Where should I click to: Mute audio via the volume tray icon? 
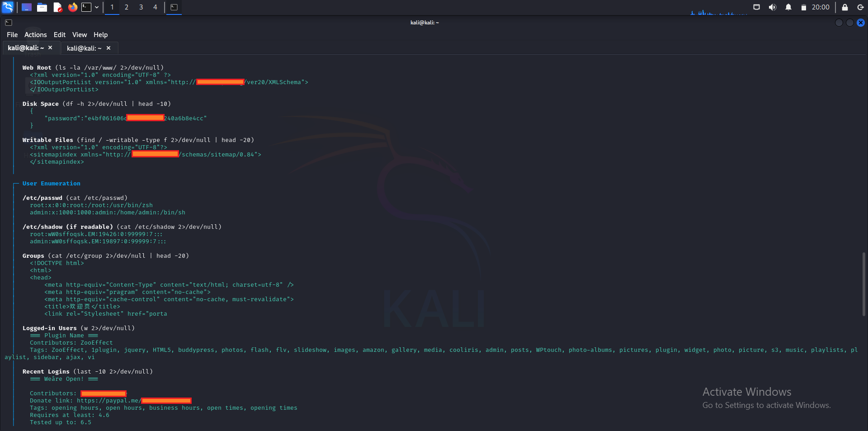click(x=772, y=7)
